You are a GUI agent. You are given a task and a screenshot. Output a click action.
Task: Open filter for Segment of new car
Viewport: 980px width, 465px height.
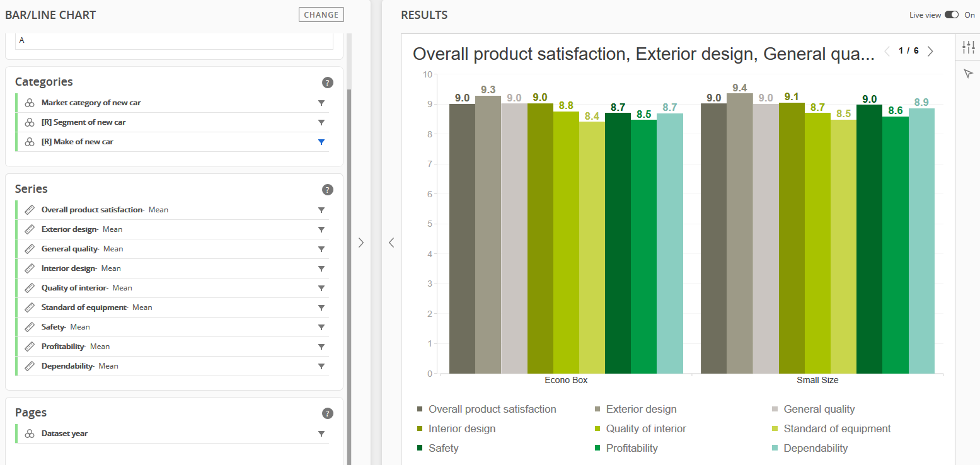321,122
